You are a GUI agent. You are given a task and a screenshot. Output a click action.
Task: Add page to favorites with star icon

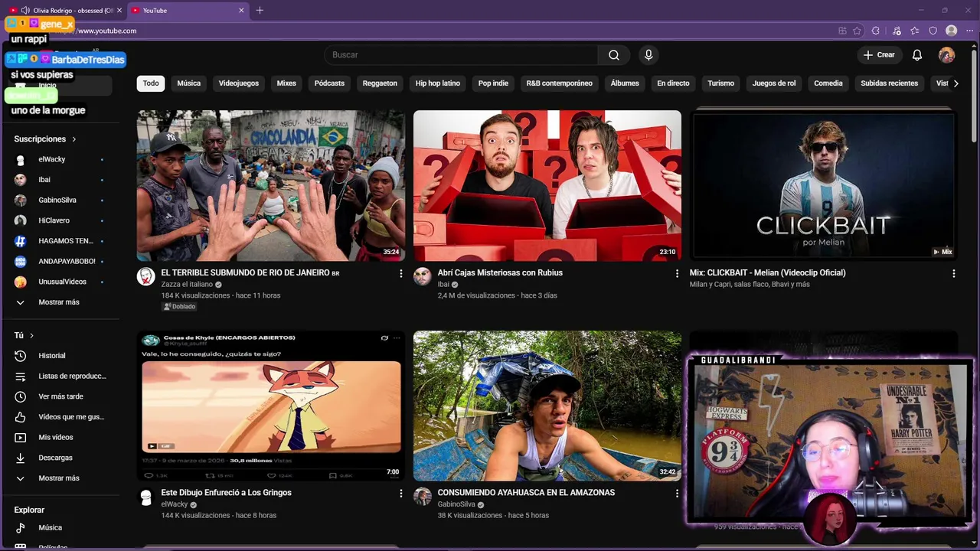tap(857, 31)
